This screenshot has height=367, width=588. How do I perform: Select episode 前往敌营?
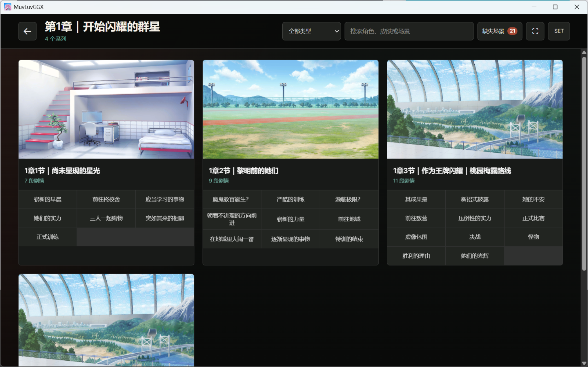tap(416, 218)
